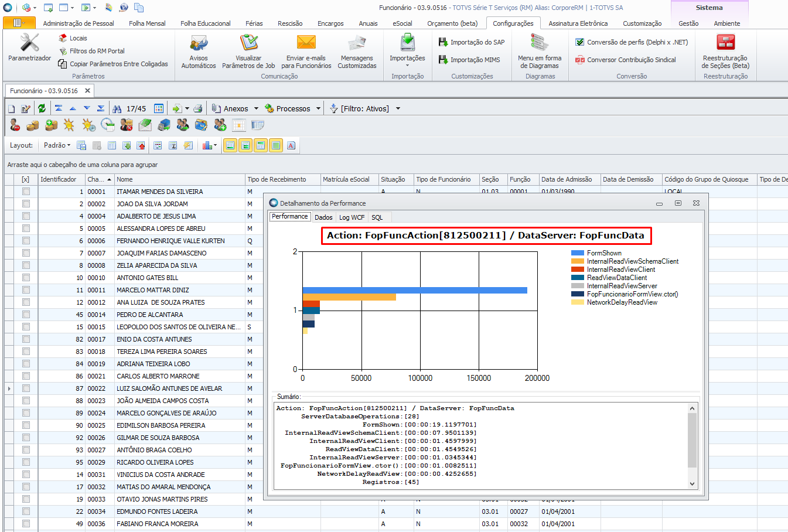Viewport: 788px width, 532px height.
Task: Open Avisos Automáticos
Action: point(199,52)
